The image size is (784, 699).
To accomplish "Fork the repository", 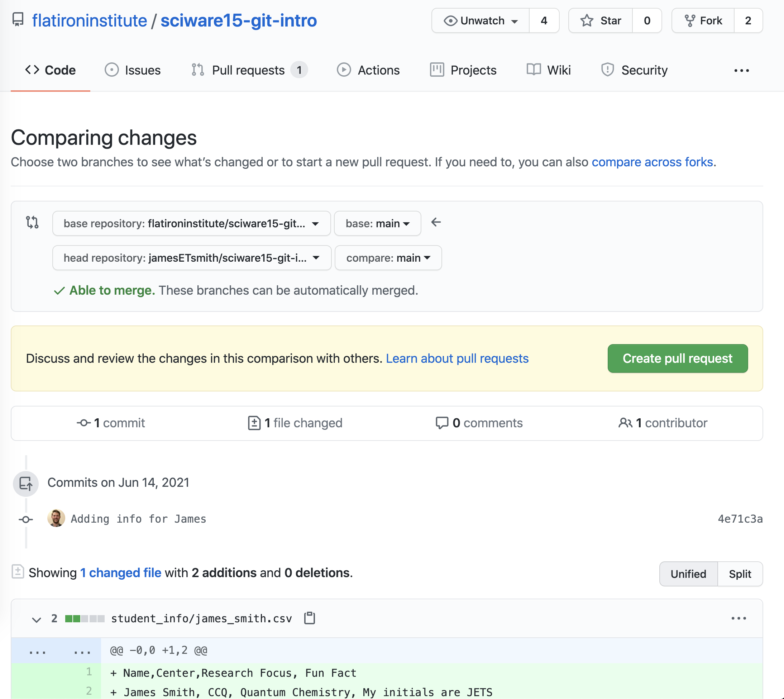I will (x=703, y=20).
